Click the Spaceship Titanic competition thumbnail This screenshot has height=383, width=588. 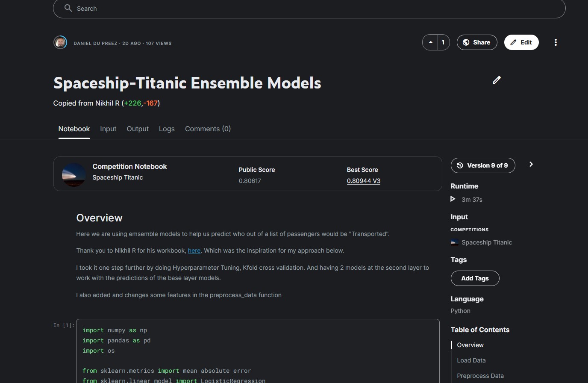pos(73,174)
